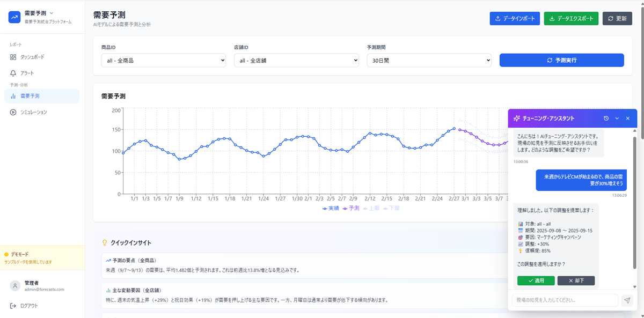Click the 適用 button in chat

click(536, 280)
